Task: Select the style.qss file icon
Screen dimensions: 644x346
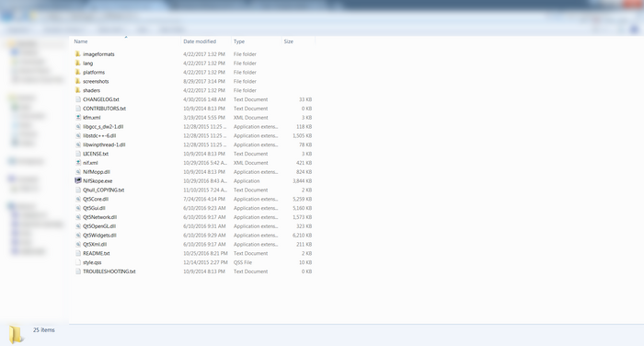Action: (78, 261)
